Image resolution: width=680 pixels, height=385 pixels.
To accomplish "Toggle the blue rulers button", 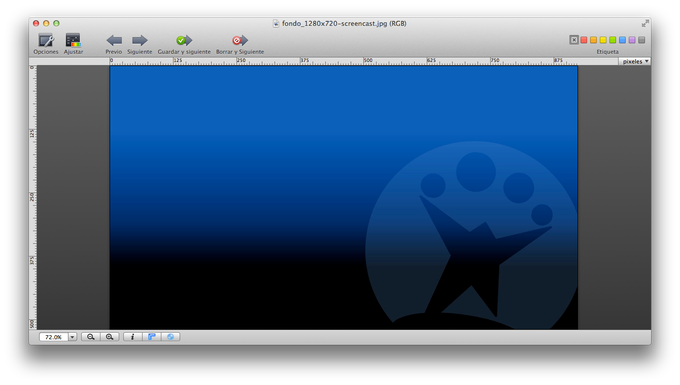I will 151,337.
